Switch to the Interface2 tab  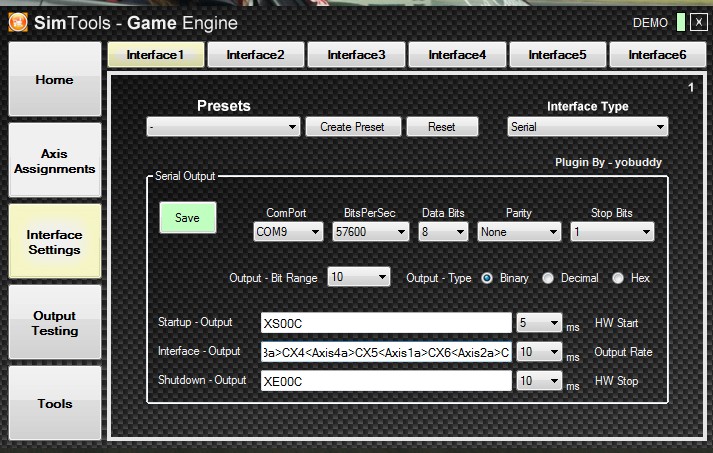(256, 55)
